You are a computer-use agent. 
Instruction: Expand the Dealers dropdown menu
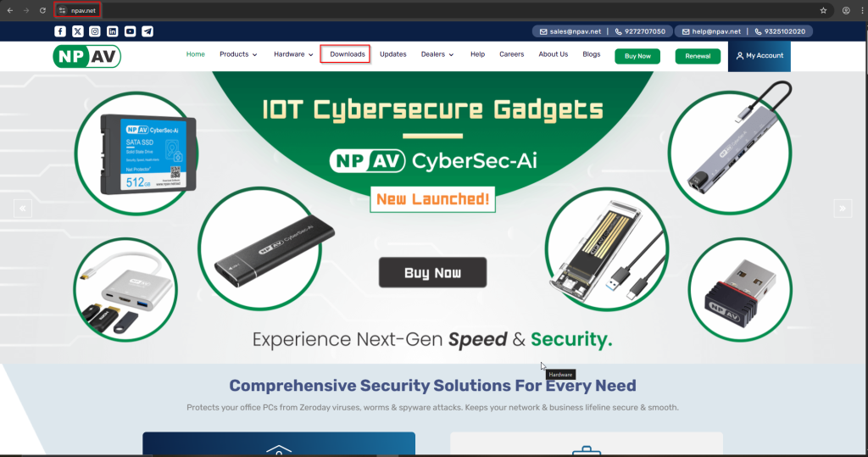click(x=437, y=54)
